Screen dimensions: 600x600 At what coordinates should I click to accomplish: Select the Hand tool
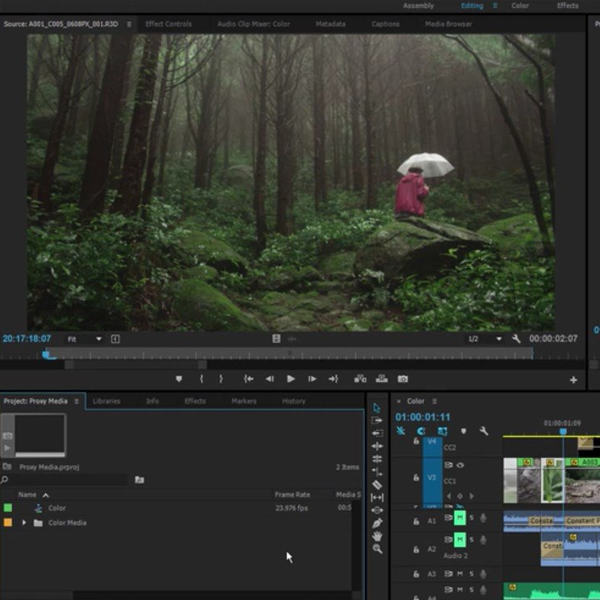point(377,536)
